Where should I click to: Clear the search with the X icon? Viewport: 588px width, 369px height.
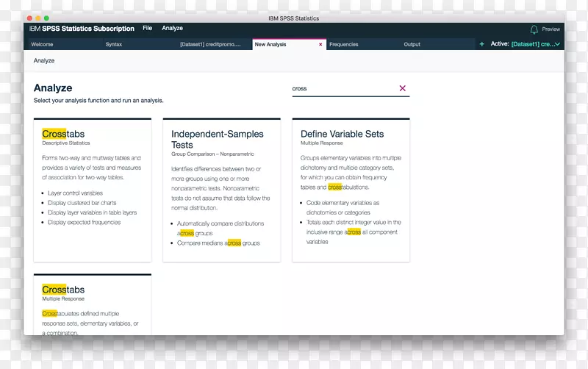pyautogui.click(x=402, y=88)
